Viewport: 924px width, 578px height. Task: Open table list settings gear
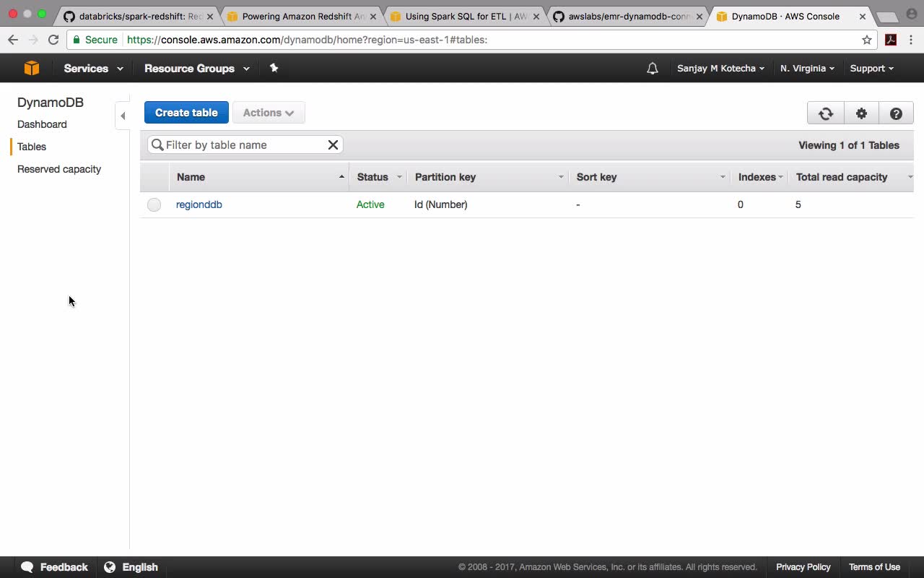pyautogui.click(x=861, y=113)
